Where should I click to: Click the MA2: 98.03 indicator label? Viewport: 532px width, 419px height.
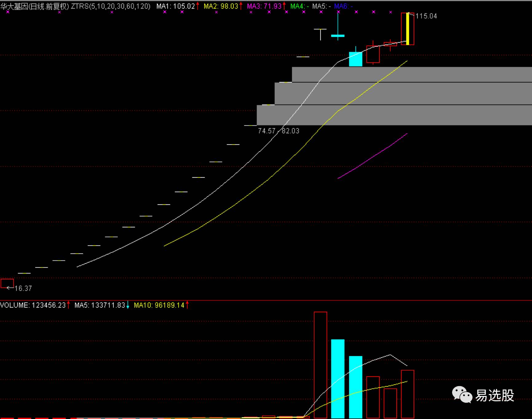(x=221, y=6)
